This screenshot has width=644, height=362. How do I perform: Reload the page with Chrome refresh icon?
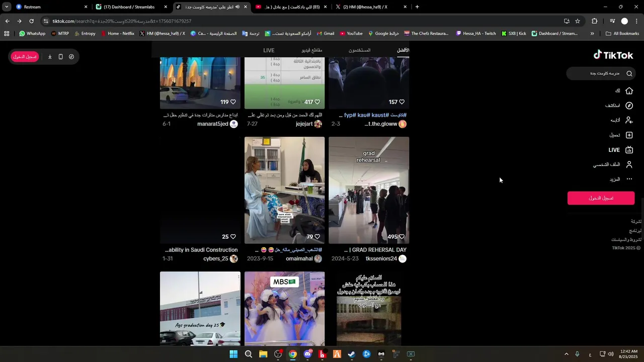click(31, 21)
